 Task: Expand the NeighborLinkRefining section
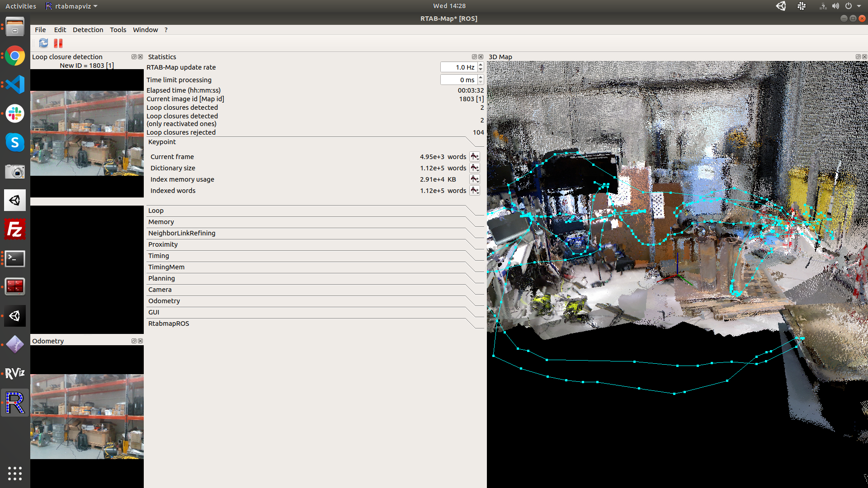[x=315, y=233]
